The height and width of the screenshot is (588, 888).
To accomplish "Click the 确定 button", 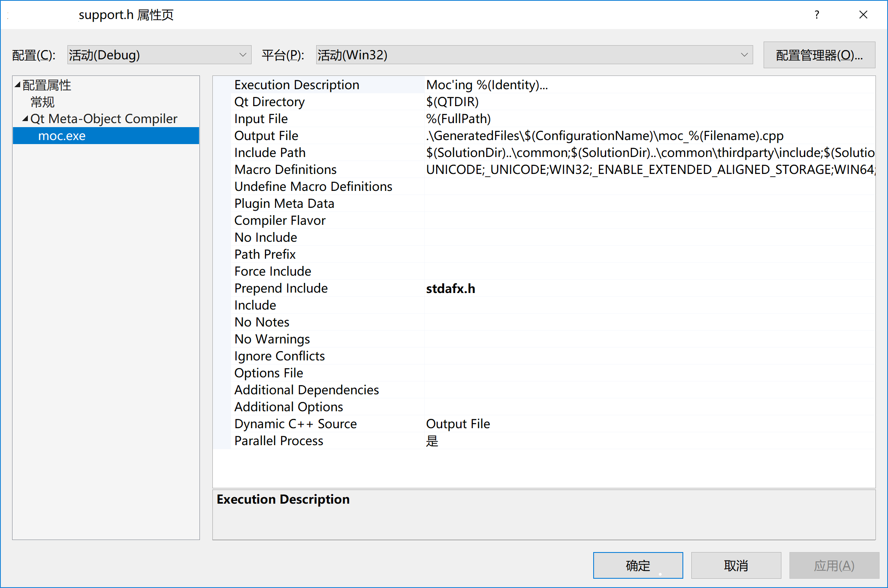I will pyautogui.click(x=638, y=565).
